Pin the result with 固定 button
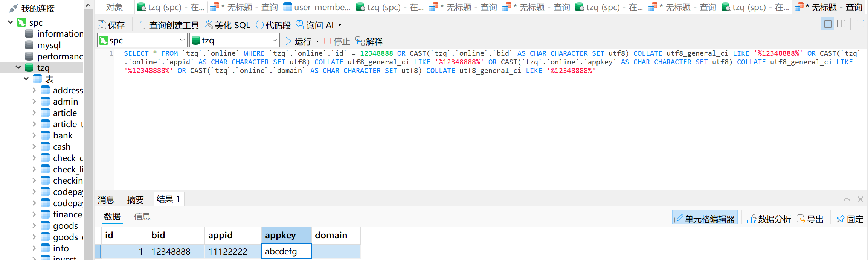The height and width of the screenshot is (260, 868). 850,219
